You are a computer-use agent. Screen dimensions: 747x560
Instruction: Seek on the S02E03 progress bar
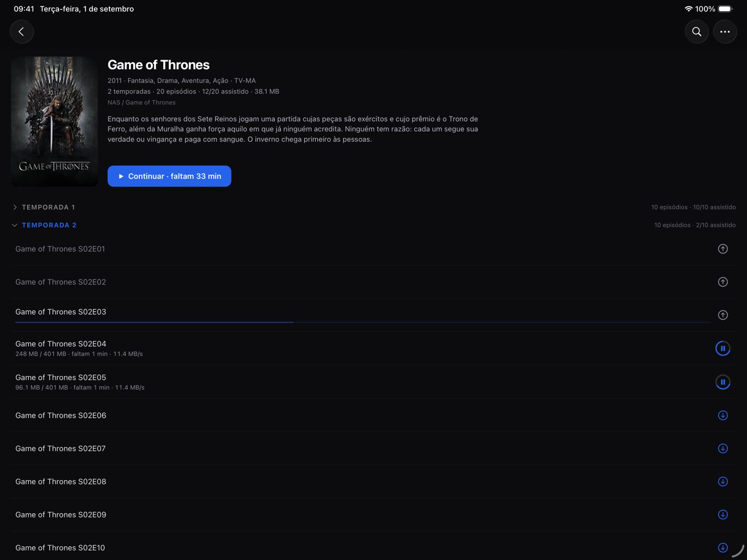point(363,322)
